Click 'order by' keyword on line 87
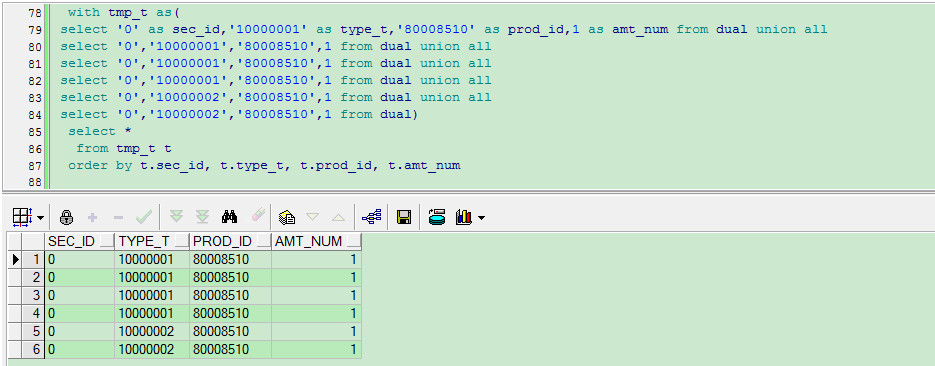This screenshot has height=366, width=935. pos(100,165)
